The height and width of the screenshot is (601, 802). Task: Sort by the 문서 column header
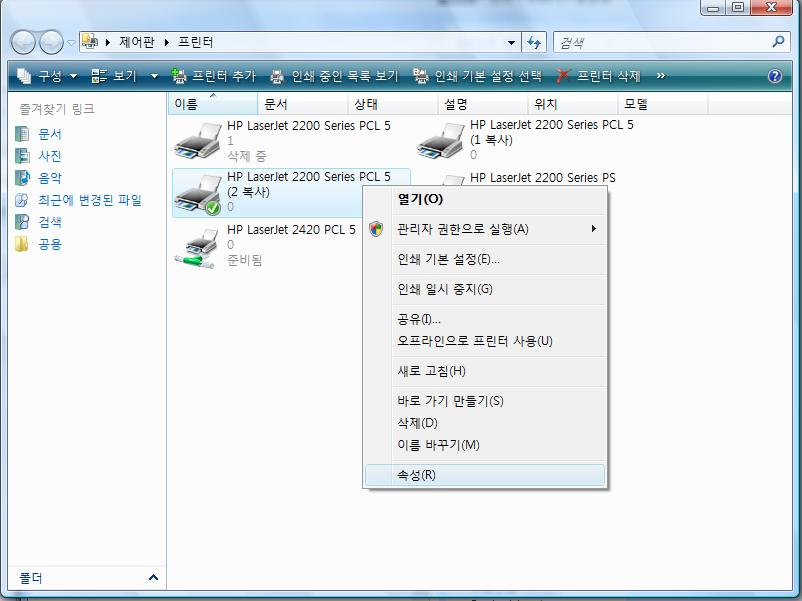click(303, 104)
